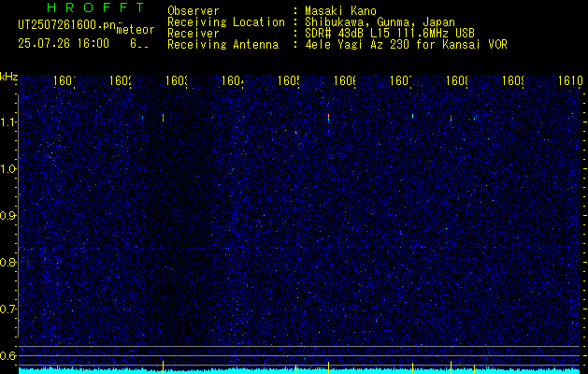The height and width of the screenshot is (374, 588).
Task: Click the meteor echo after 1607
Action: coord(412,116)
